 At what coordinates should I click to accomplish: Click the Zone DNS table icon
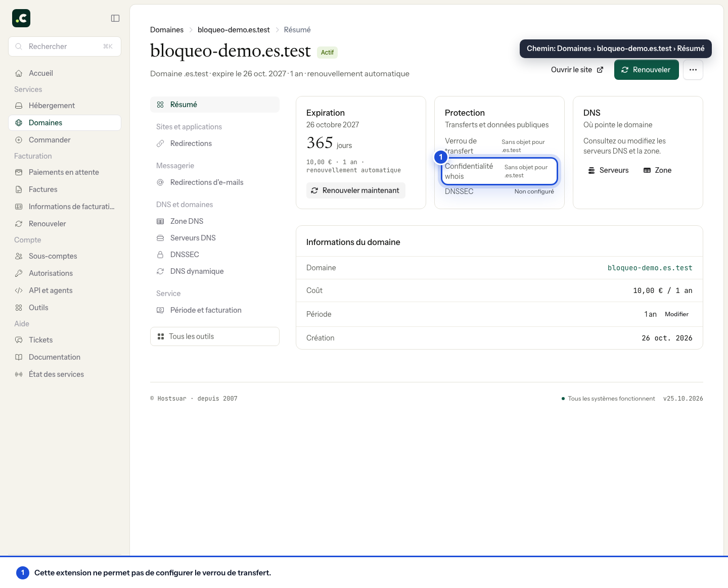point(160,221)
